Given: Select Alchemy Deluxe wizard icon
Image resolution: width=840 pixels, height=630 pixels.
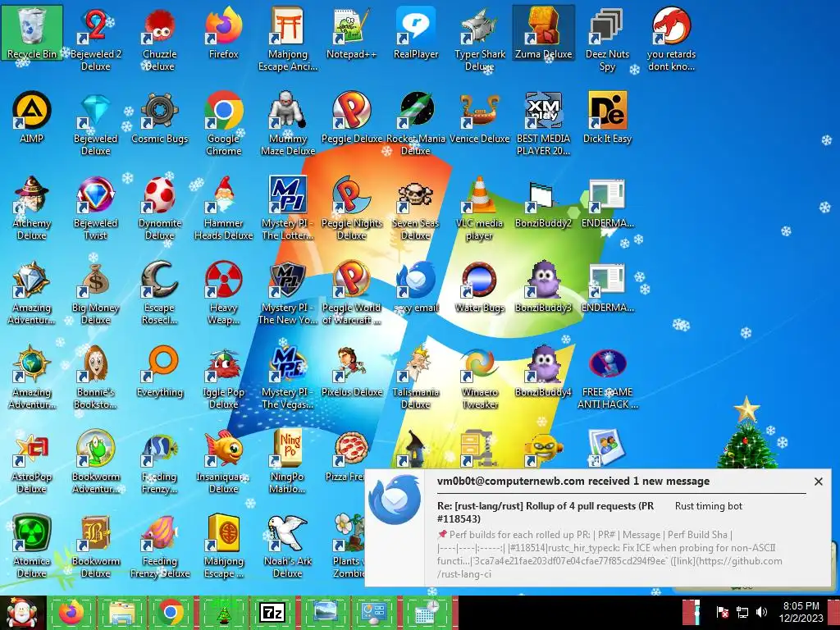Looking at the screenshot, I should pyautogui.click(x=32, y=208).
